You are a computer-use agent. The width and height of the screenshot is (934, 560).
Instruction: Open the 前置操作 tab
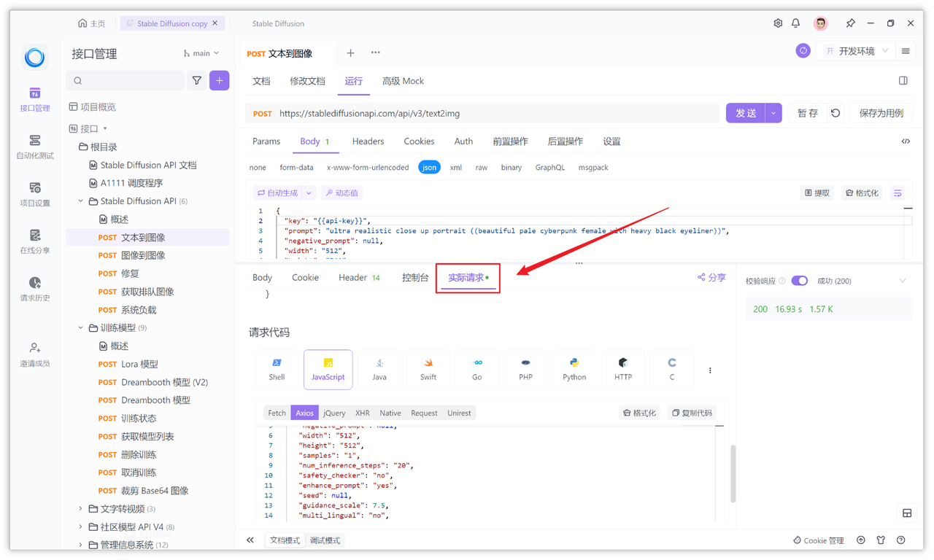pyautogui.click(x=510, y=141)
